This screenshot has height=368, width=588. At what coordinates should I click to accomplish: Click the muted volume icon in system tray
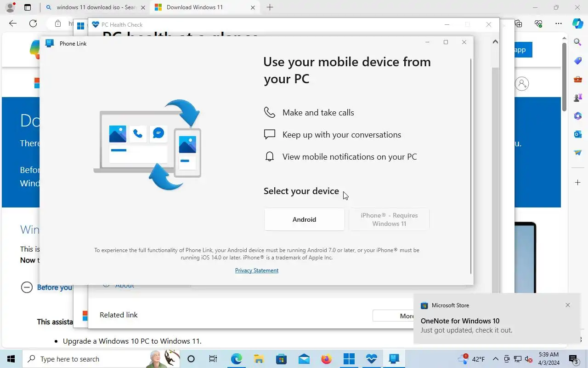(529, 359)
